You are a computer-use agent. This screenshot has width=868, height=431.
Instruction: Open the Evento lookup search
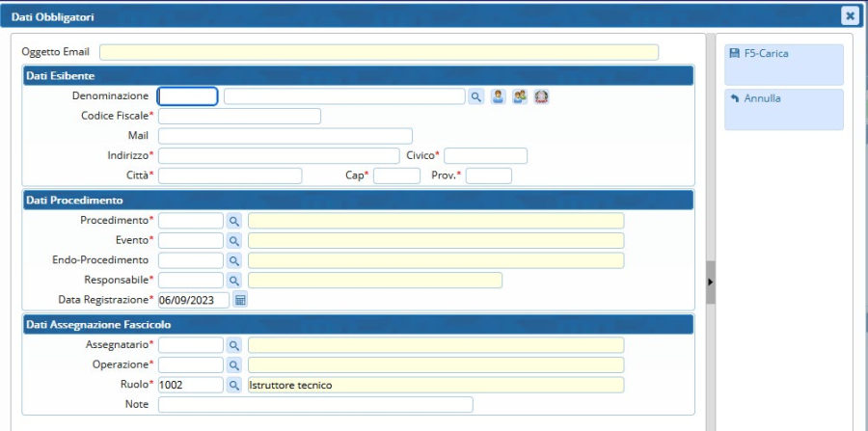(234, 240)
